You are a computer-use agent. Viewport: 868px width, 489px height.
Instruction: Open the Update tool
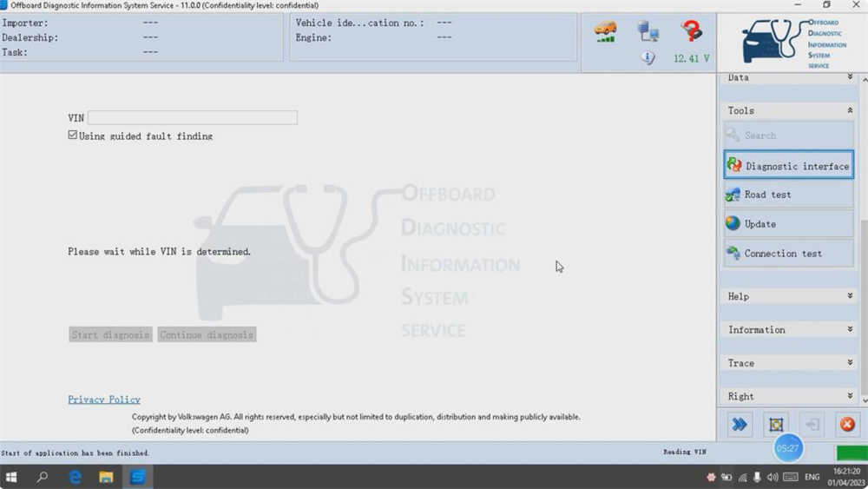click(x=788, y=224)
